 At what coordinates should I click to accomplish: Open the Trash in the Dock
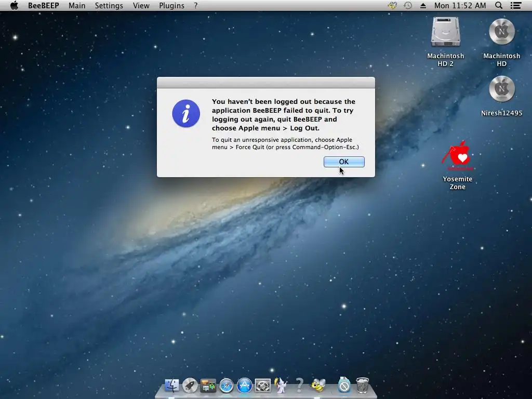tap(362, 386)
